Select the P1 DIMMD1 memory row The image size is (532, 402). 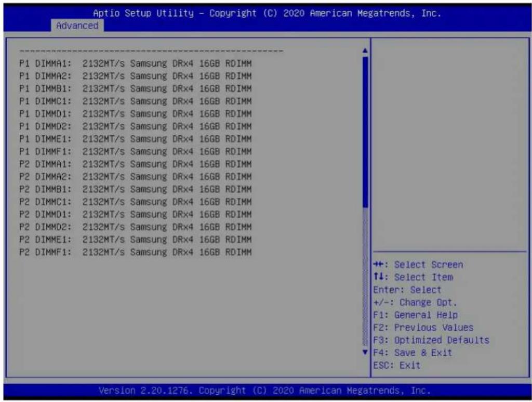(x=136, y=114)
